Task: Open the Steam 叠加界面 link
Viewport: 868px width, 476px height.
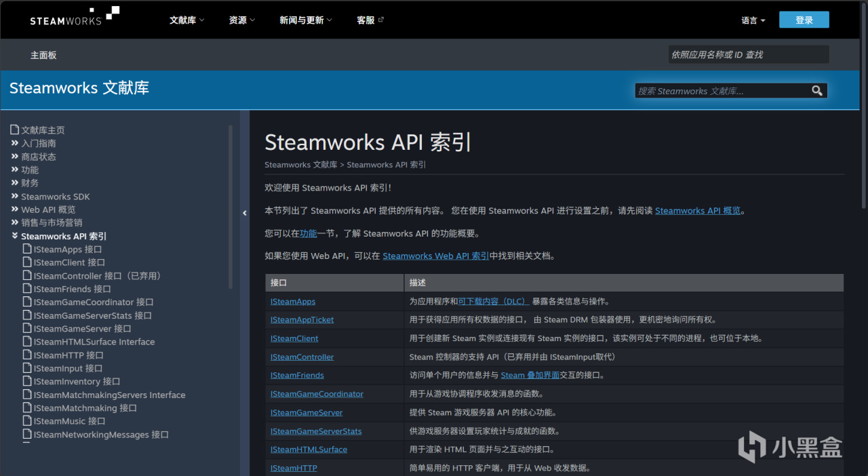Action: pyautogui.click(x=530, y=375)
